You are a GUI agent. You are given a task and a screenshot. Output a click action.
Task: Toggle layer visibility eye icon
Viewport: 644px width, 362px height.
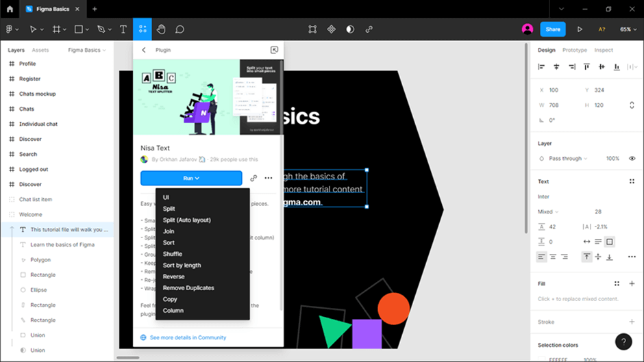[x=632, y=159]
